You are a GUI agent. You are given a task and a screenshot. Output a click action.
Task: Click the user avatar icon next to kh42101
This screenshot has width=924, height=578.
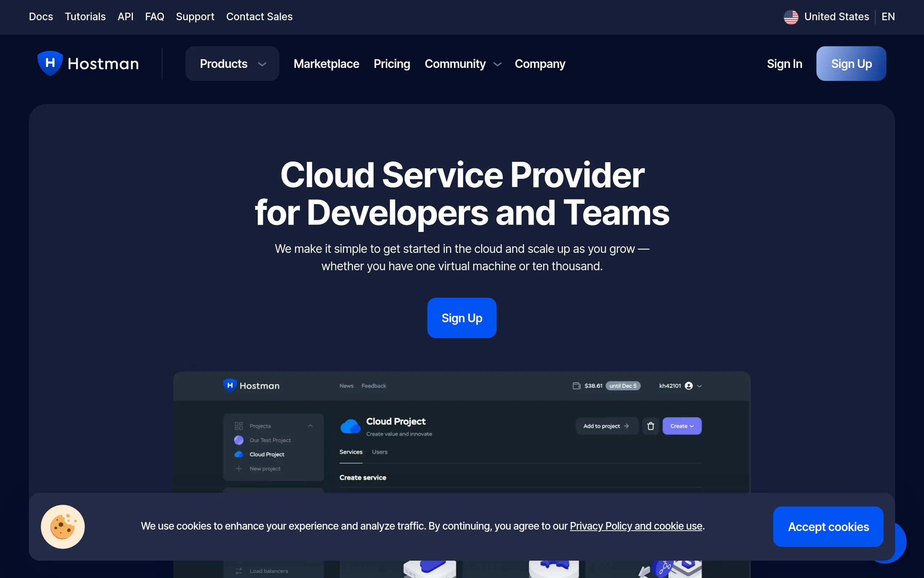(x=688, y=386)
